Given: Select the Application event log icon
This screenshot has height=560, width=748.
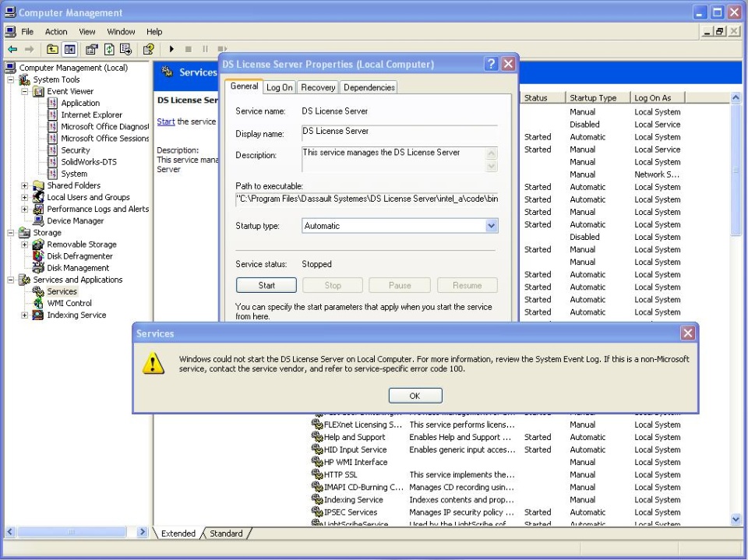Looking at the screenshot, I should (52, 103).
